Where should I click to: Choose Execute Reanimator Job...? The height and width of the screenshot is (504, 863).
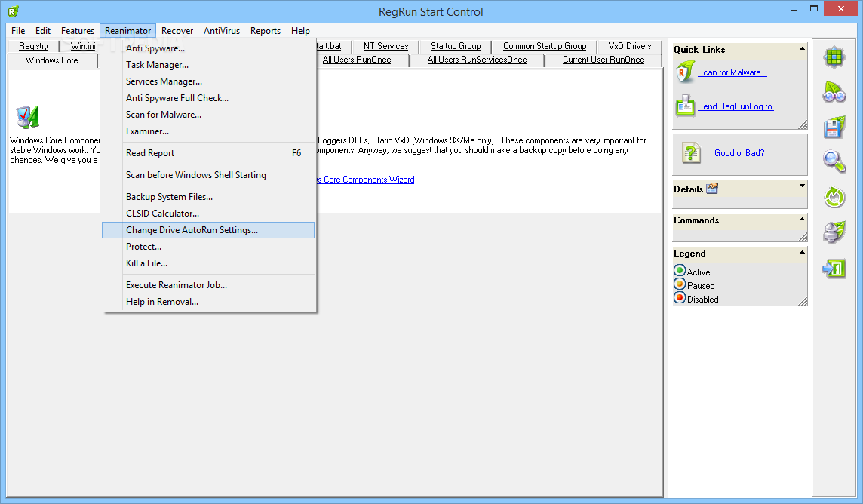208,285
